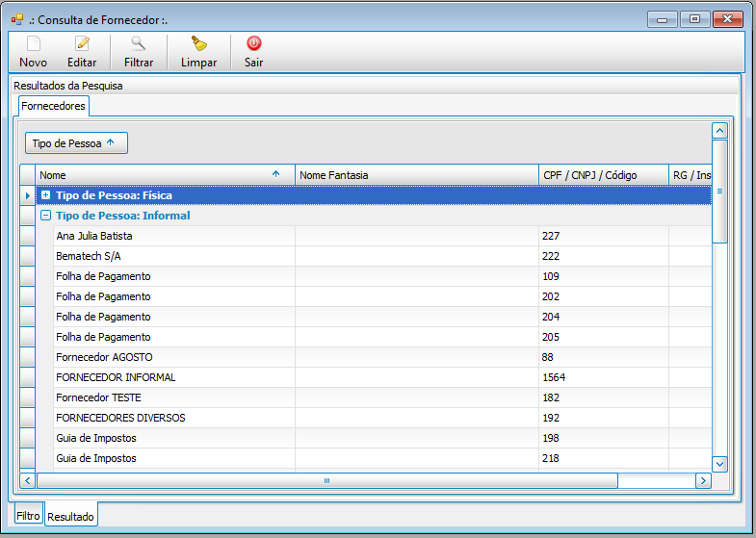The image size is (756, 538).
Task: Click the CPF / CNPJ / Código header
Action: pos(603,175)
